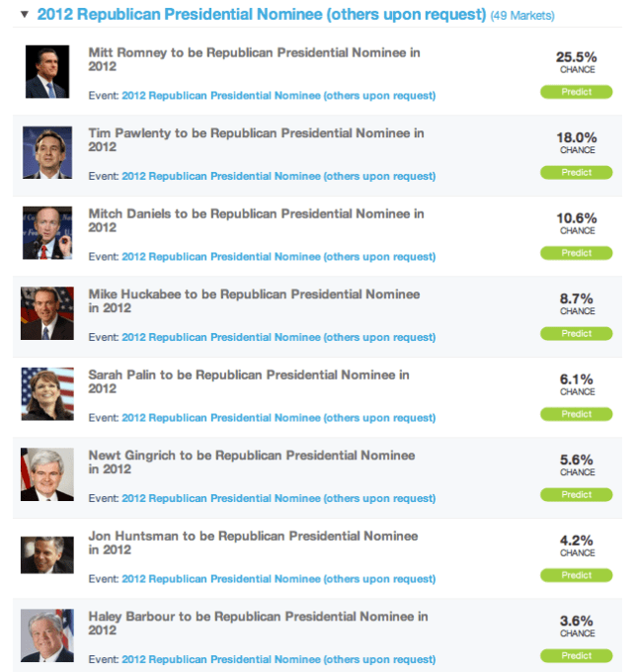This screenshot has width=632, height=672.
Task: Collapse the 2012 Republican Presidential Nominee section
Action: (x=24, y=16)
